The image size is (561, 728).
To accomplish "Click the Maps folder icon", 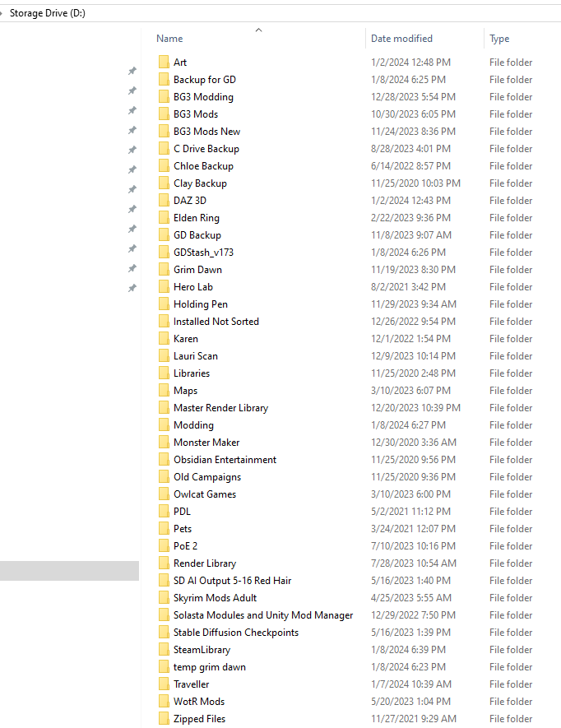I will point(164,391).
